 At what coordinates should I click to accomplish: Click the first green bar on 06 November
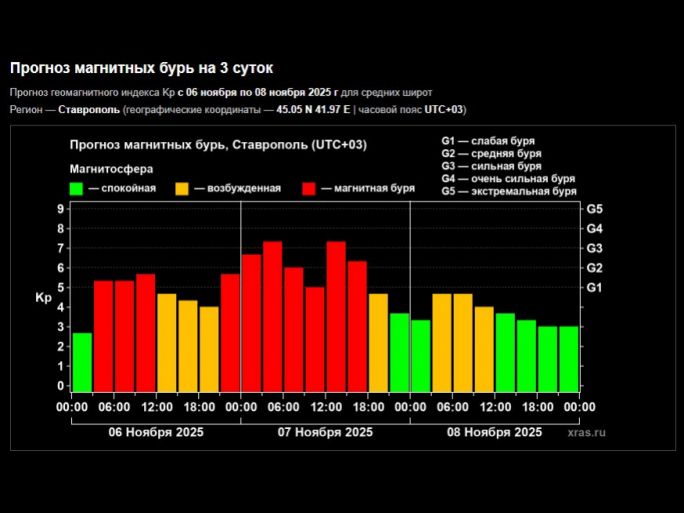pyautogui.click(x=82, y=362)
